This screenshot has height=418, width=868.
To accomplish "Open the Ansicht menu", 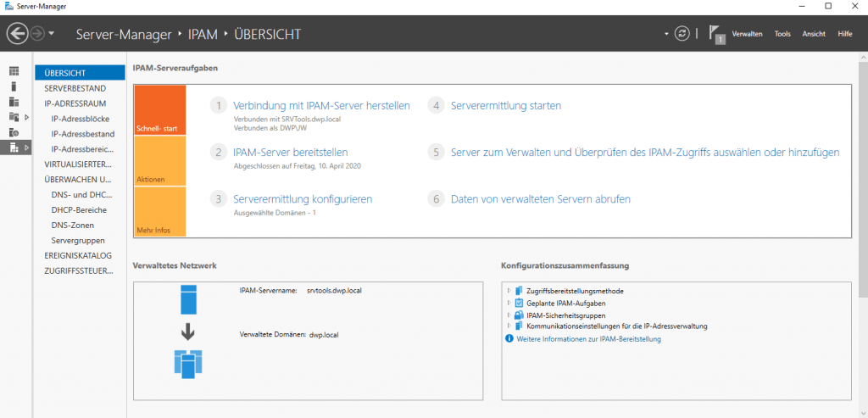I will tap(814, 34).
